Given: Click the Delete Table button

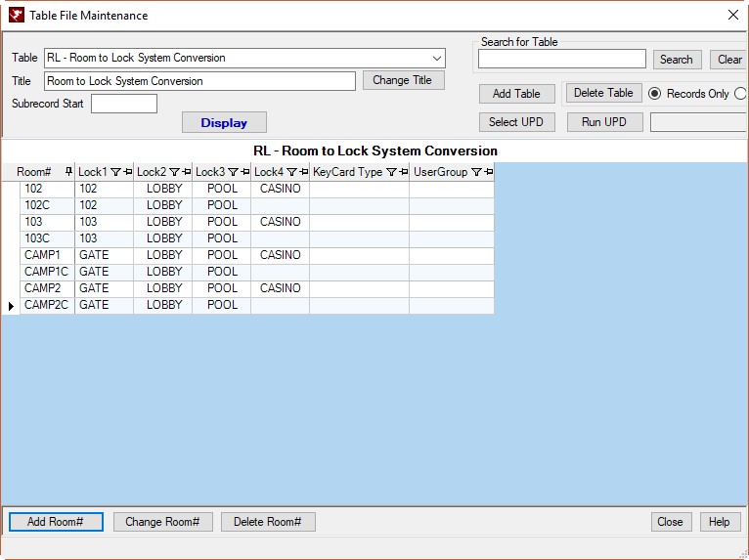Looking at the screenshot, I should tap(603, 93).
